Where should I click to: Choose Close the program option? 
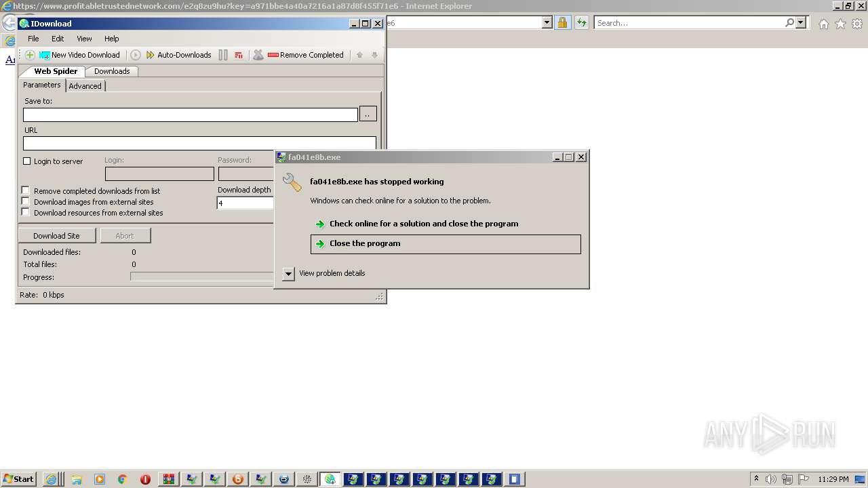446,244
